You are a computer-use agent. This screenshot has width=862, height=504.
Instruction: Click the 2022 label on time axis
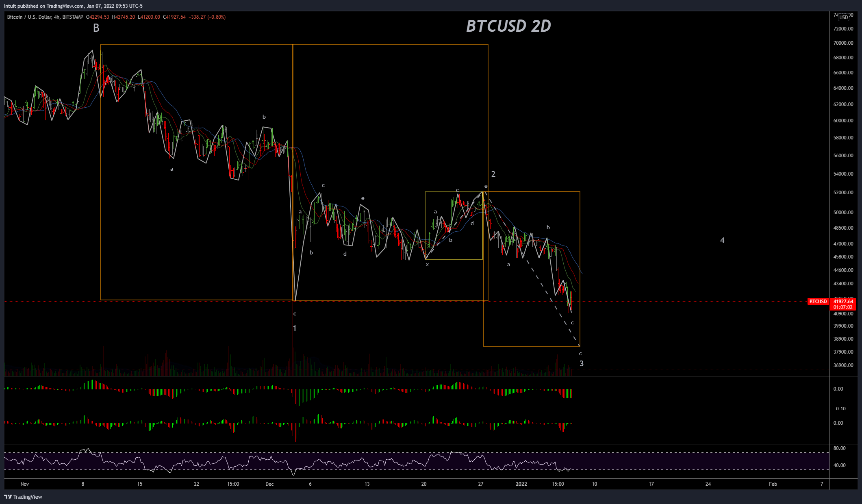[521, 484]
